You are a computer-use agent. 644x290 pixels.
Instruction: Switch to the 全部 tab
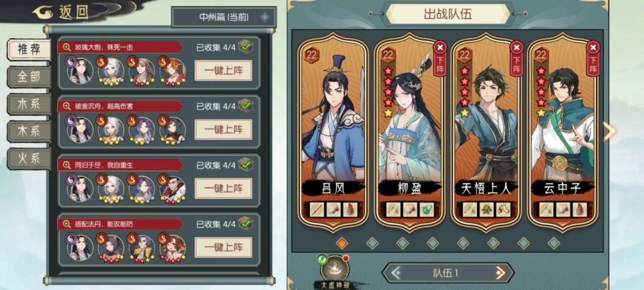tap(29, 77)
